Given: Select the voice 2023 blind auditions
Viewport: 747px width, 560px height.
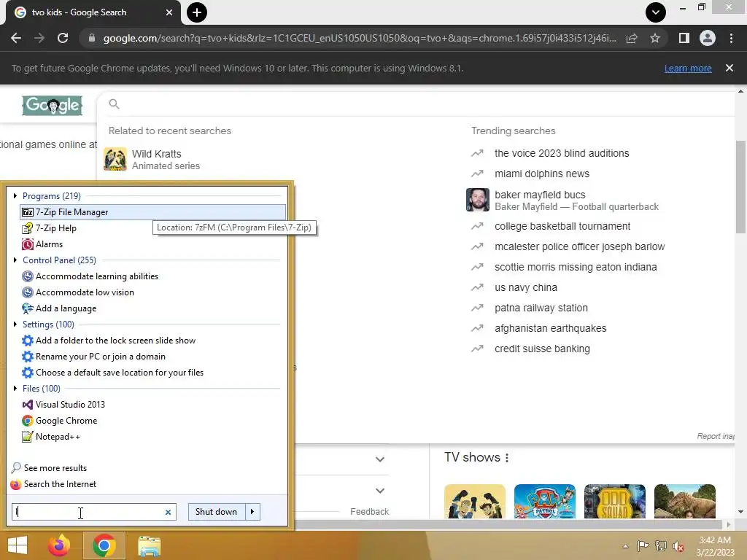Looking at the screenshot, I should point(561,153).
